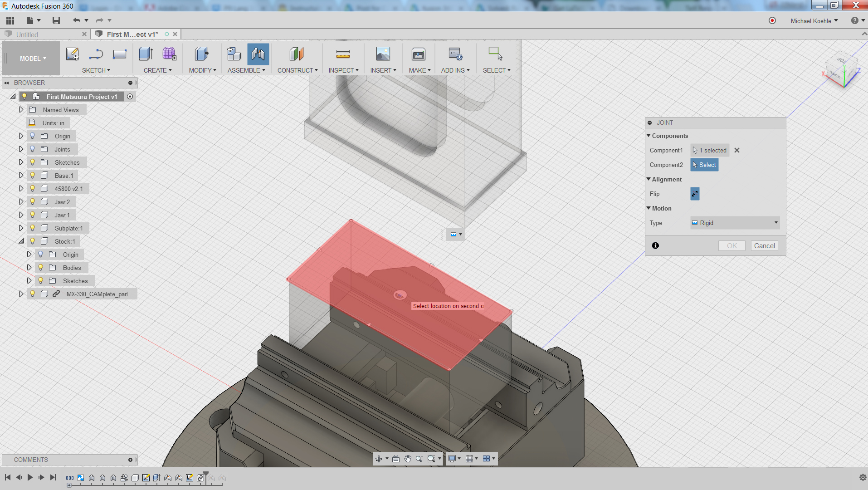The height and width of the screenshot is (490, 868).
Task: Click the Select tool icon
Action: 495,54
